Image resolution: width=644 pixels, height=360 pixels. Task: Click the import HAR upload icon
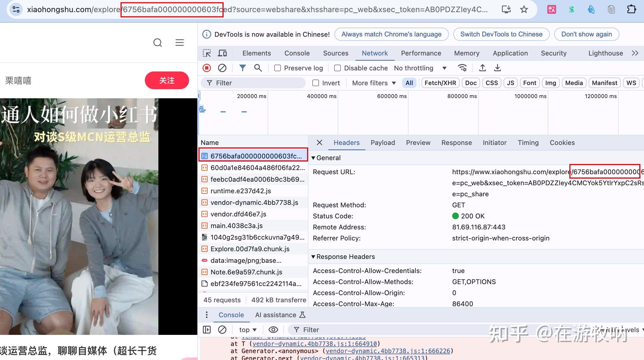click(x=482, y=68)
